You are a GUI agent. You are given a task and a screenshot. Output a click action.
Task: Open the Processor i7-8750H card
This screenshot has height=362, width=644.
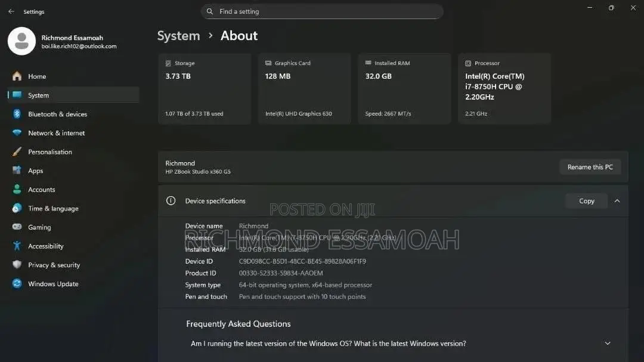pos(504,88)
